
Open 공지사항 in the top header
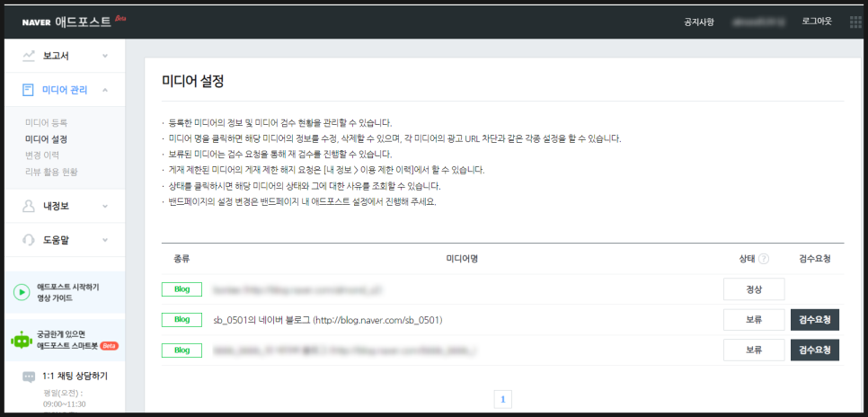(699, 22)
